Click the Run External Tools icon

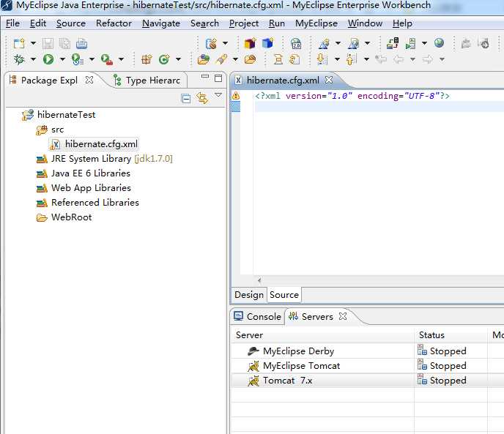(x=107, y=59)
